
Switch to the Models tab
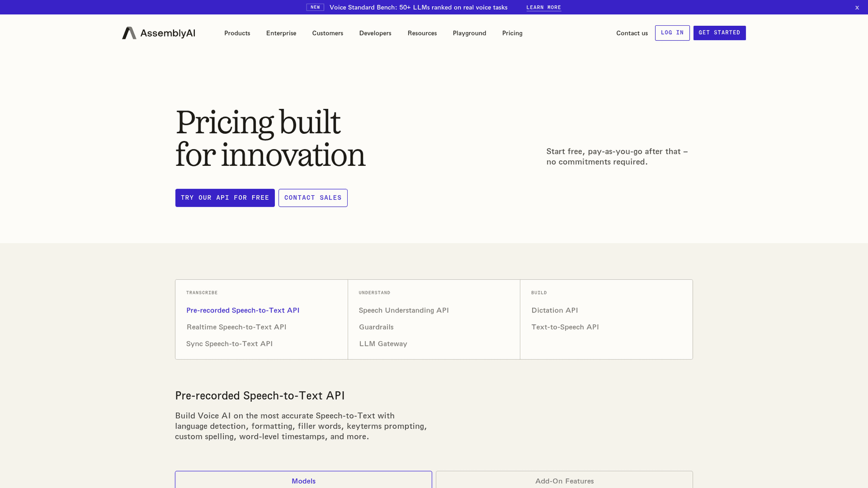303,480
